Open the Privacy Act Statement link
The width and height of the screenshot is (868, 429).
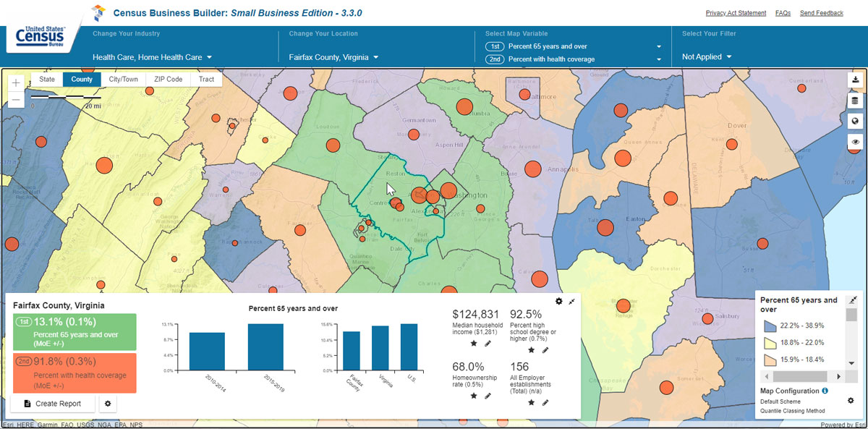click(x=736, y=13)
